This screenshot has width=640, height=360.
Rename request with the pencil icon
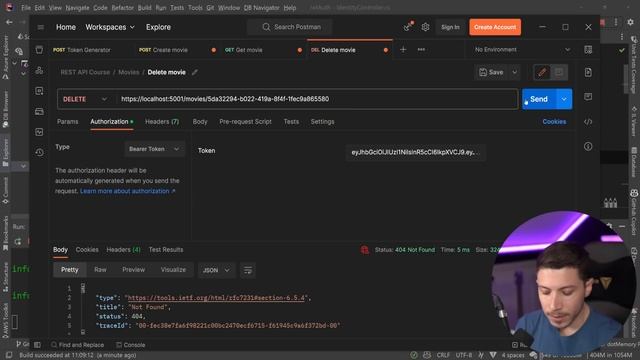(x=195, y=72)
